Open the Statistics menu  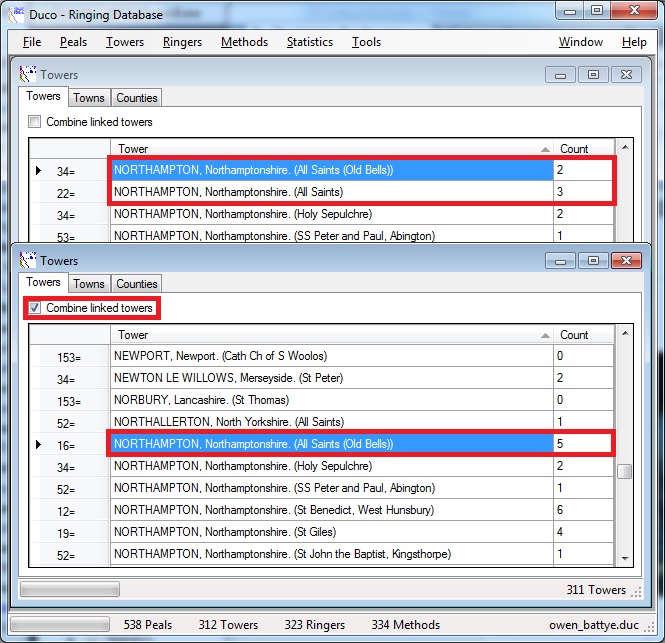[309, 42]
